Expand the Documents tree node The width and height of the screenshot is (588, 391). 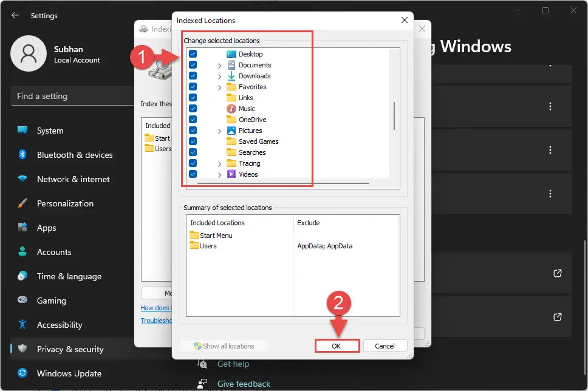click(x=219, y=66)
